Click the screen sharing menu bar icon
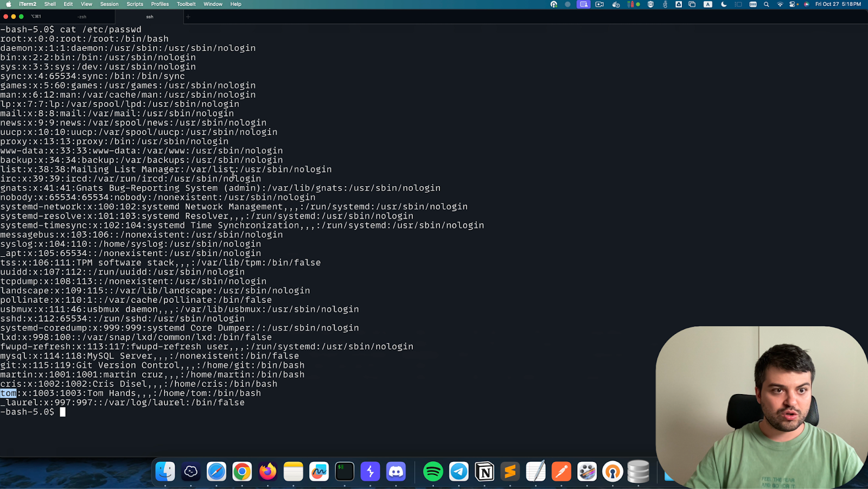This screenshot has height=489, width=868. click(583, 4)
